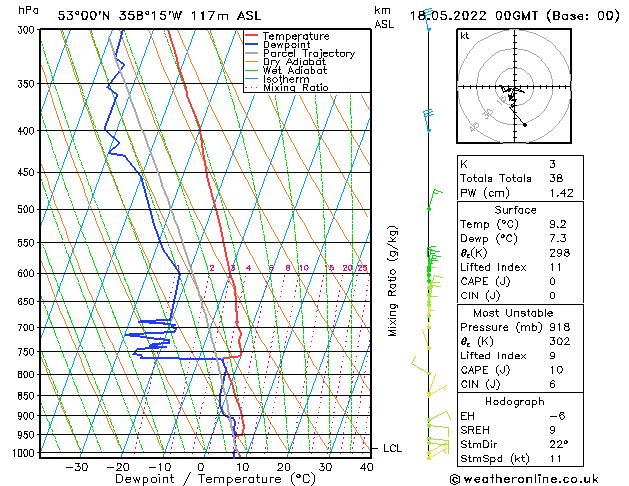Click the surface Dewp value 7.3
629x486 pixels.
coord(558,239)
